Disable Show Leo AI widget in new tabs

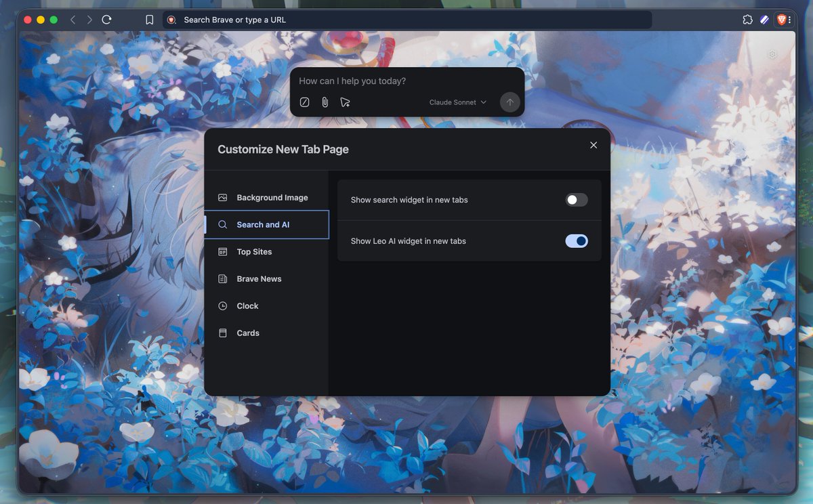[577, 241]
